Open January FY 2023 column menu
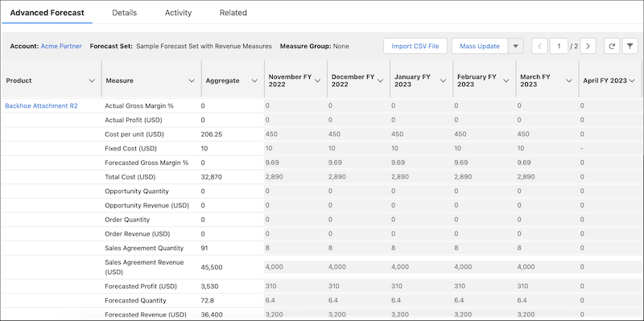 [444, 81]
